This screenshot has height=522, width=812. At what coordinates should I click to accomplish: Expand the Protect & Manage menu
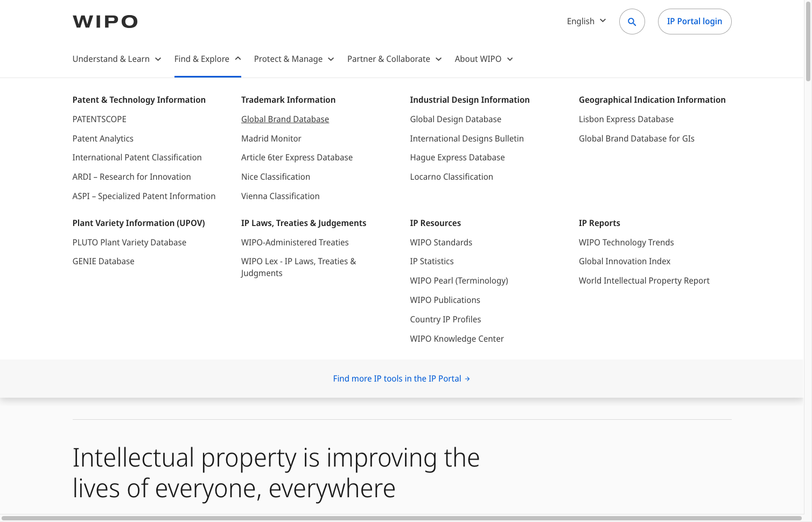coord(294,59)
